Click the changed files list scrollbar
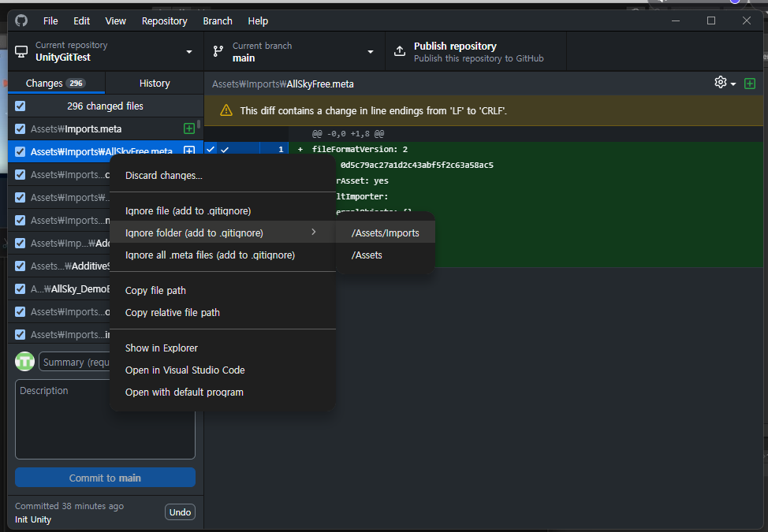Image resolution: width=768 pixels, height=532 pixels. pos(199,125)
